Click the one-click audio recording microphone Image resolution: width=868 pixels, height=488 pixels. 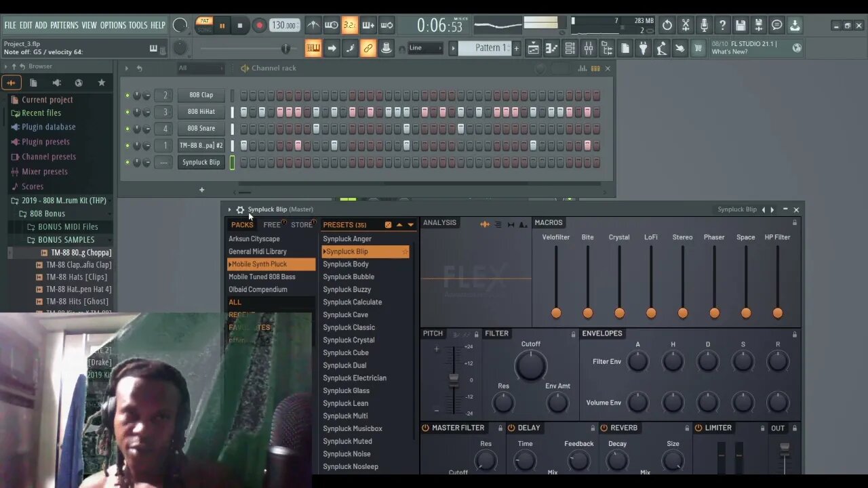pos(704,26)
